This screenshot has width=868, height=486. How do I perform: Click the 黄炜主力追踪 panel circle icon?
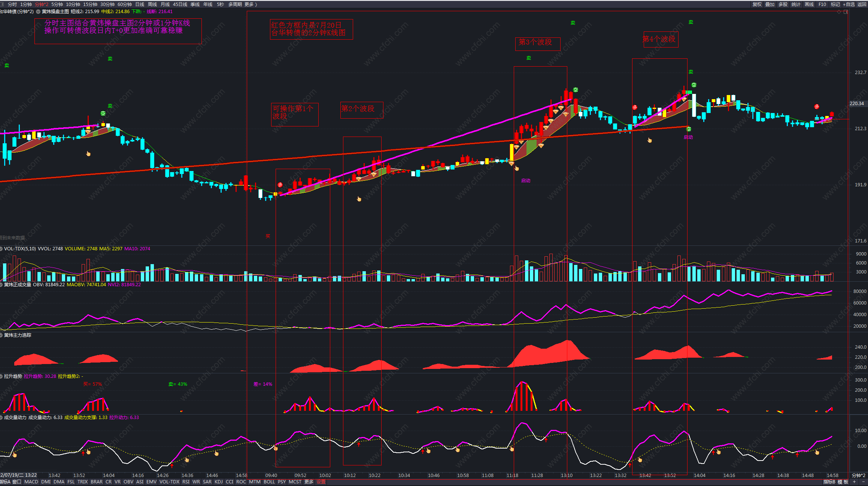tap(1, 335)
